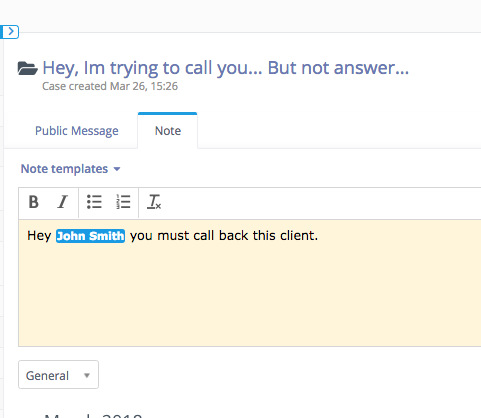Click the caret next to Note templates
481x418 pixels.
(117, 169)
